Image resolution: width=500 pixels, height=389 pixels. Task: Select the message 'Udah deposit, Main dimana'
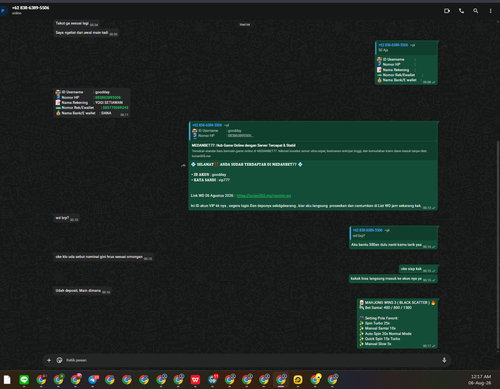click(x=82, y=291)
